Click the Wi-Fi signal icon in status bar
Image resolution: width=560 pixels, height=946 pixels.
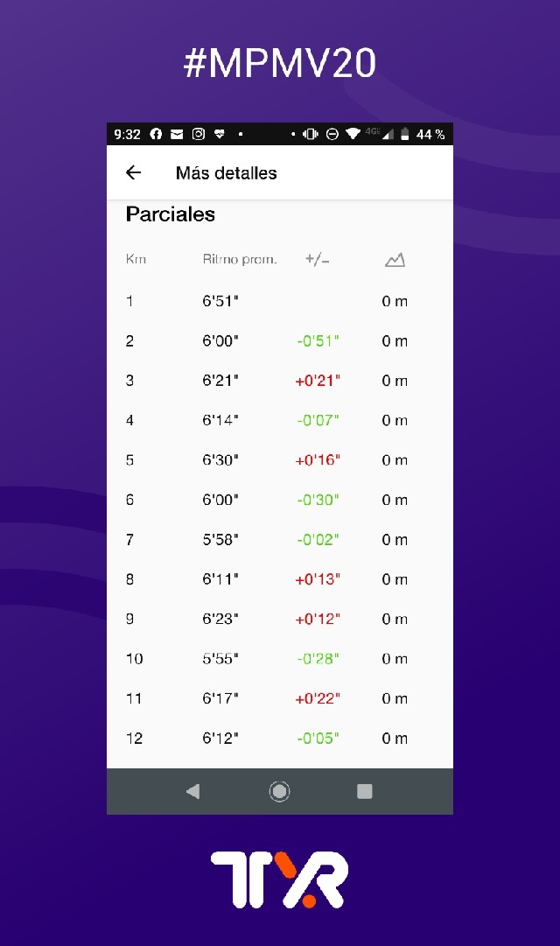coord(353,134)
